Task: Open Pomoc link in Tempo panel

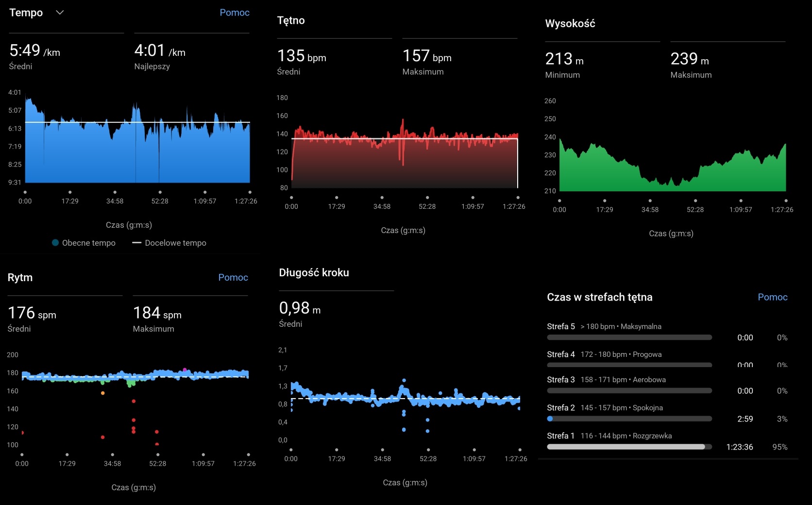Action: 234,13
